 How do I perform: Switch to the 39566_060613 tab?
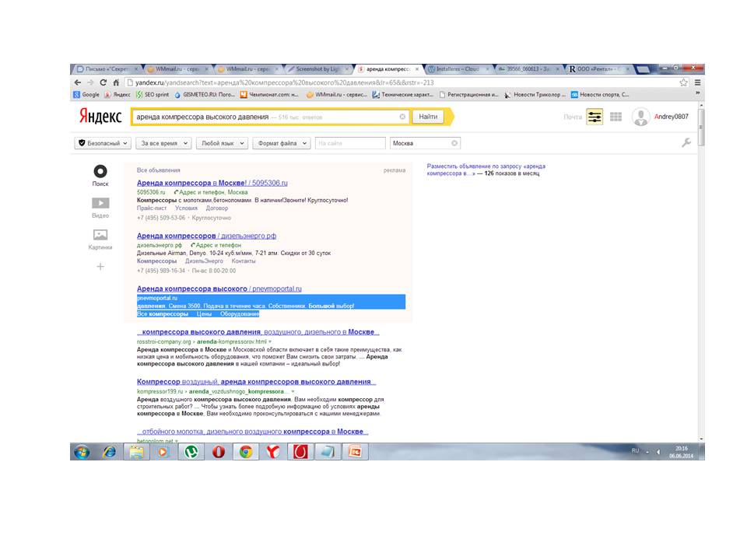(528, 69)
